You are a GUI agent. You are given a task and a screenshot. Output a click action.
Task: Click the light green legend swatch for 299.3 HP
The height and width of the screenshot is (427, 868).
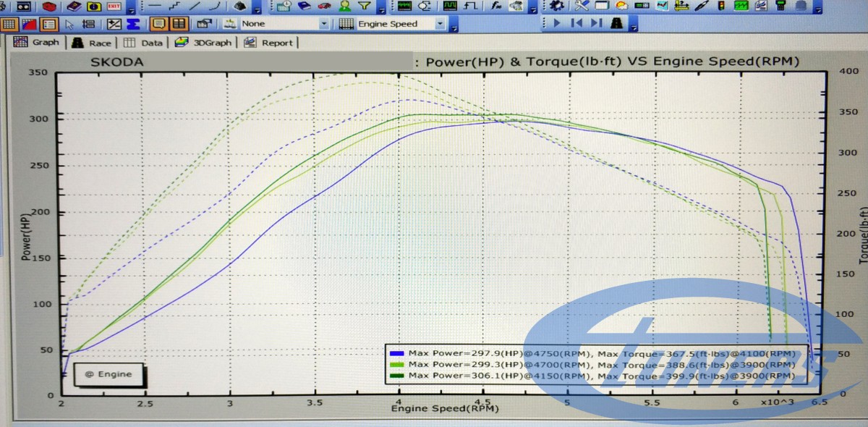pyautogui.click(x=396, y=365)
